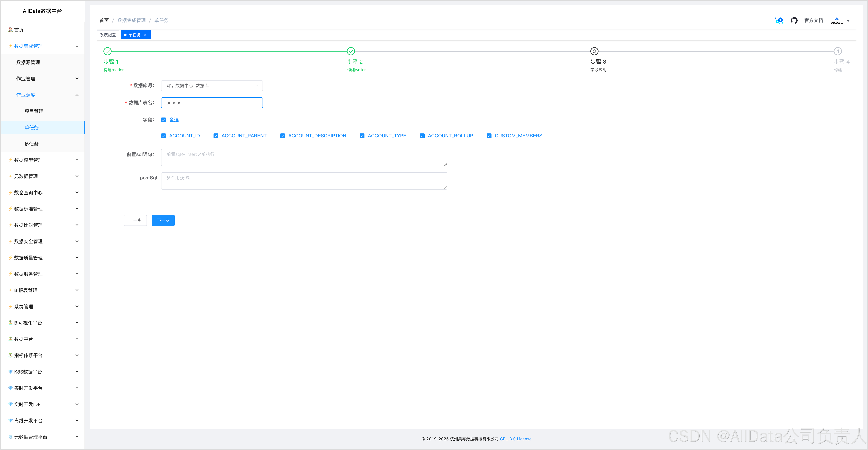The image size is (868, 450).
Task: Open the 数据库源 dropdown
Action: click(x=212, y=86)
